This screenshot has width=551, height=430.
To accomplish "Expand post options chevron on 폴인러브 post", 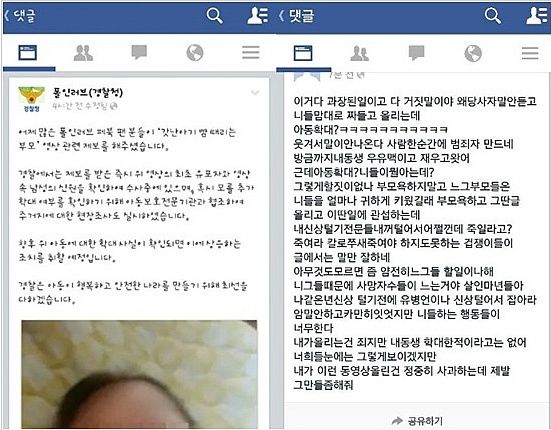I will pyautogui.click(x=255, y=93).
